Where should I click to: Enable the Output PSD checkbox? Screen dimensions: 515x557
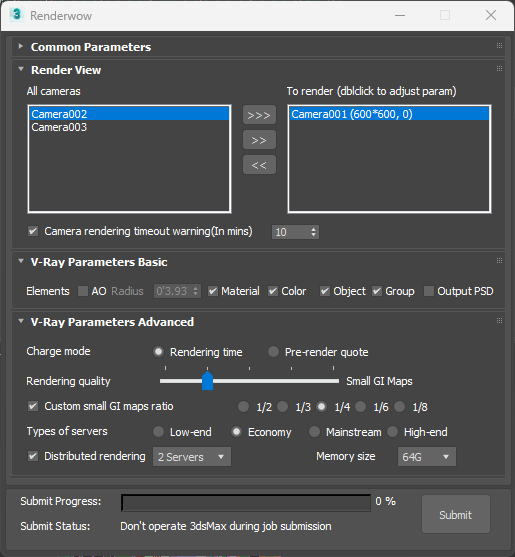(429, 291)
